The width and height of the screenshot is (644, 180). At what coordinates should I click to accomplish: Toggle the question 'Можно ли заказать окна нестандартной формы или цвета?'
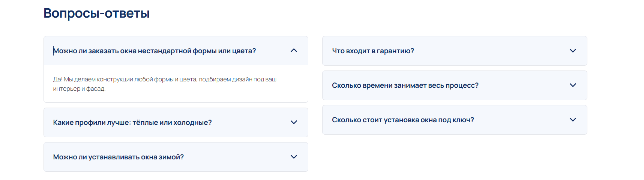pyautogui.click(x=155, y=51)
